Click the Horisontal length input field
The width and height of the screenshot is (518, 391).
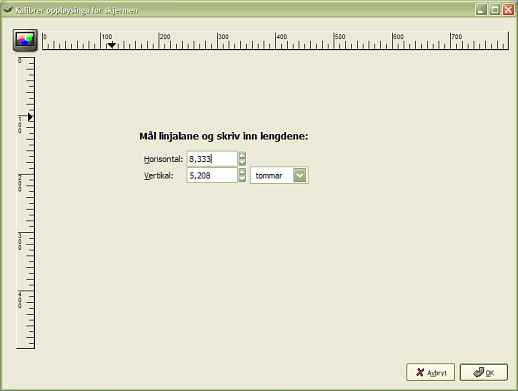point(212,159)
